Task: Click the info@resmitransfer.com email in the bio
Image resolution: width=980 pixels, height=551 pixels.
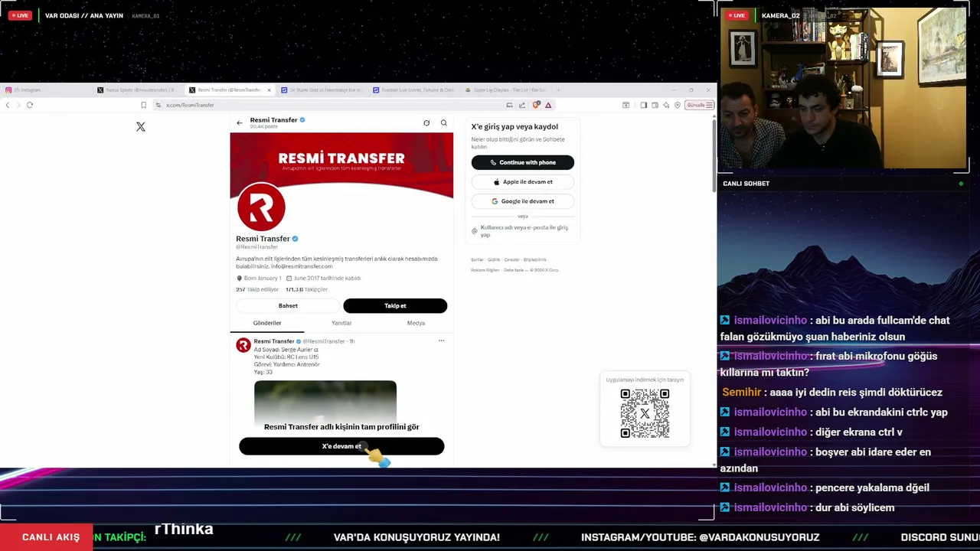Action: pos(302,266)
